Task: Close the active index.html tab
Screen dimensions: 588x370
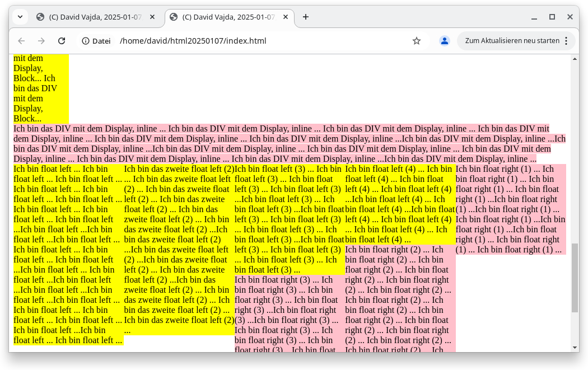Action: (286, 17)
